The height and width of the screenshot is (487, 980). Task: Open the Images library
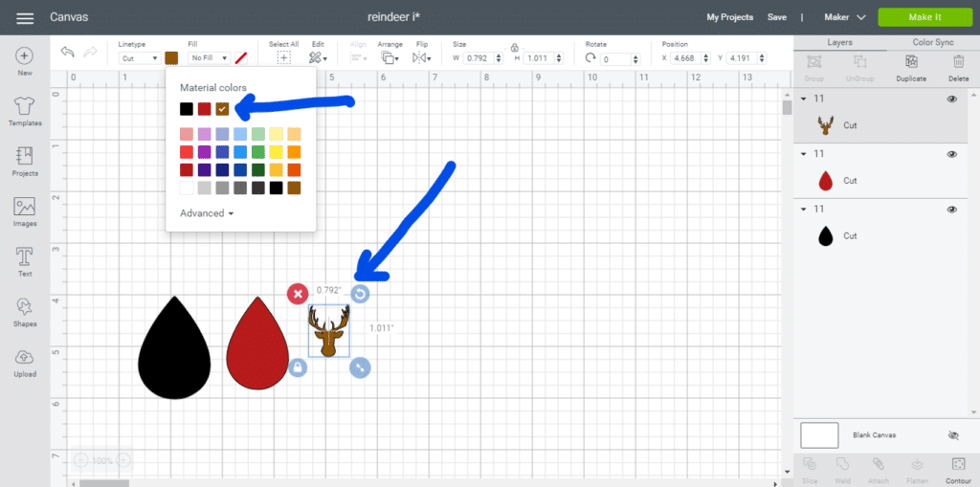[x=24, y=207]
